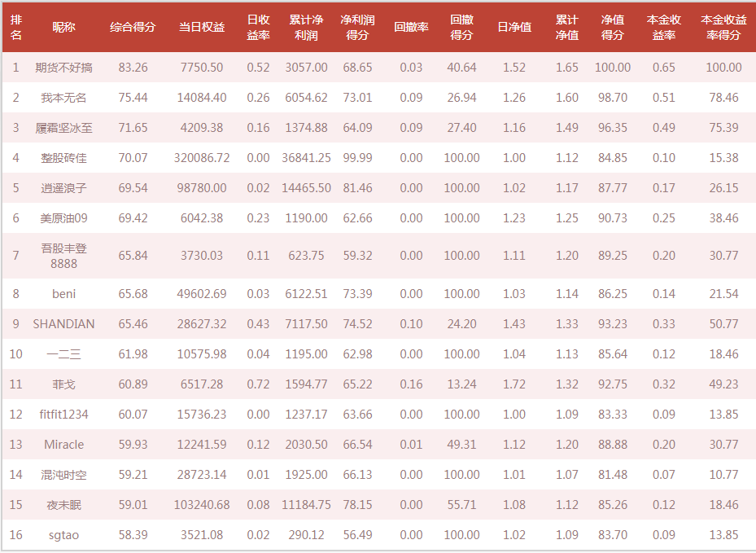Click net profit score 99.99
This screenshot has height=553, width=756.
[x=357, y=158]
